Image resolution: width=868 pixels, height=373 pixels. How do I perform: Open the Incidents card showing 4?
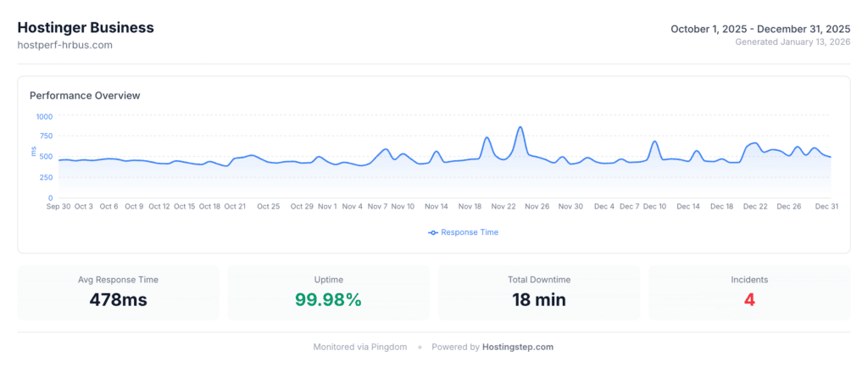[749, 292]
